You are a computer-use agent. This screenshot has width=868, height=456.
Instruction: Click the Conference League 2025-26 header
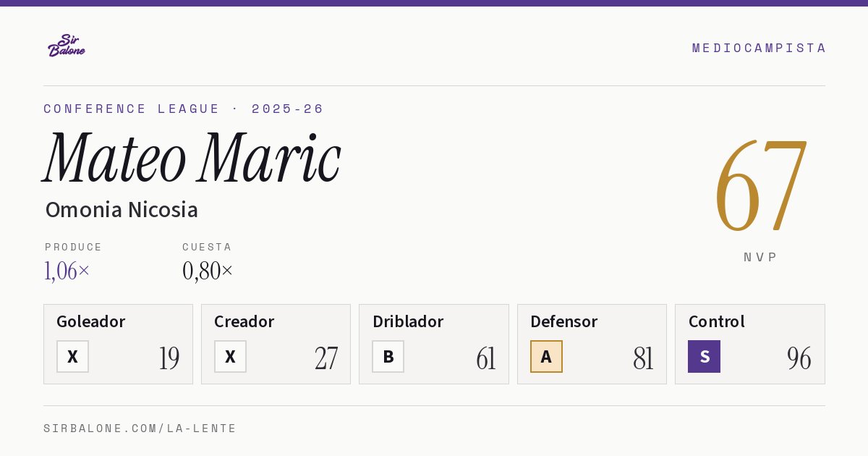(184, 109)
